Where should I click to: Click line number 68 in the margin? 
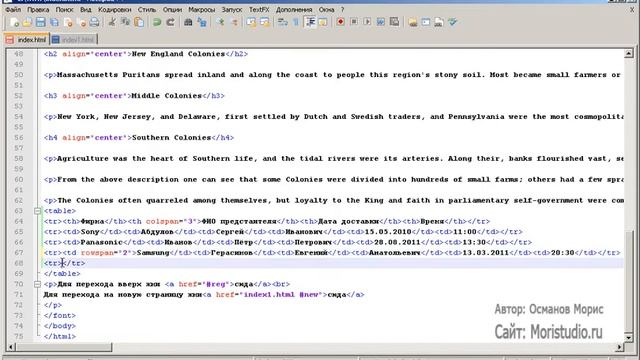19,263
